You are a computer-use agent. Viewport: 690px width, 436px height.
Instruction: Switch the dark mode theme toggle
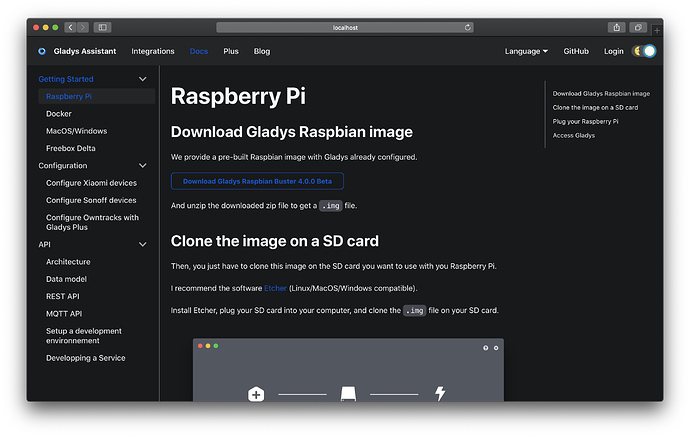coord(645,51)
